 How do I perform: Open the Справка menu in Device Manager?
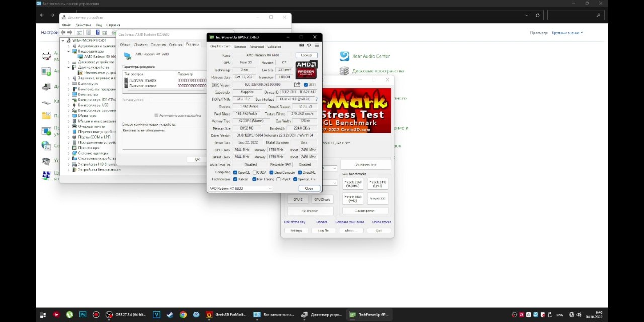(113, 25)
